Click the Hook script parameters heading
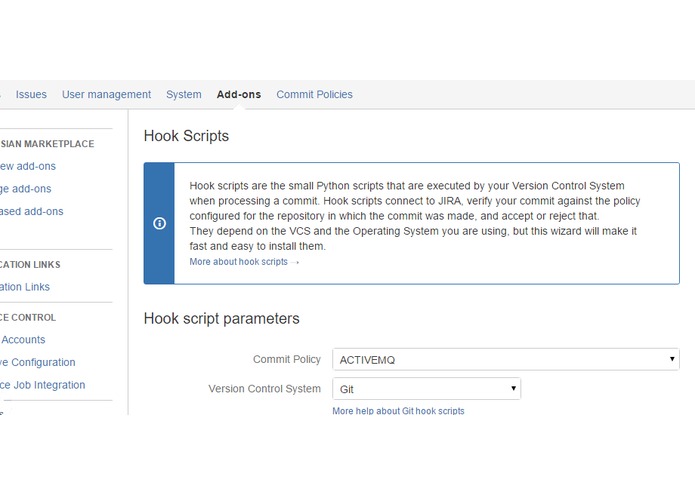Screen dimensions: 695x494 (x=222, y=318)
